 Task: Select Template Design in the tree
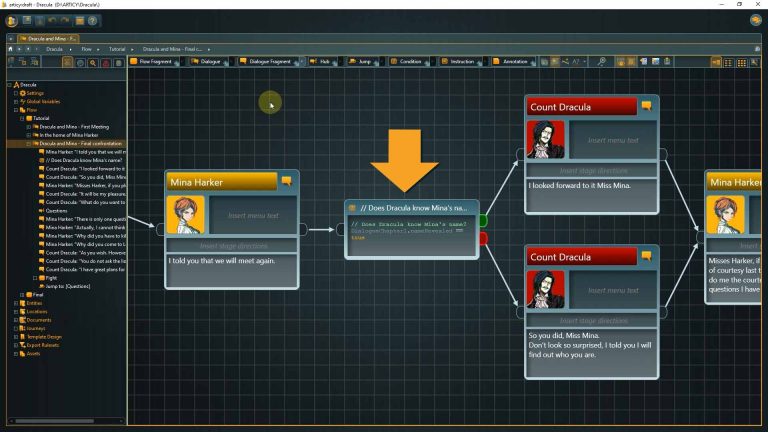pyautogui.click(x=40, y=337)
